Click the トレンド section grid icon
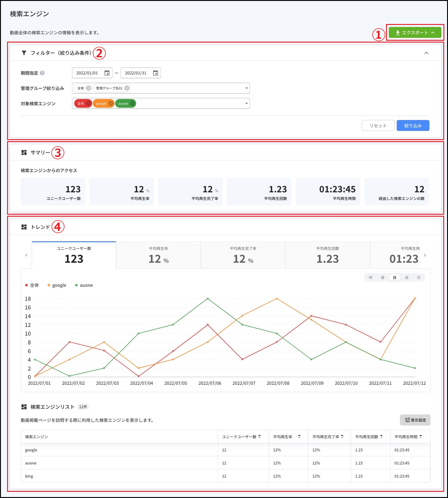448x498 pixels. [24, 227]
